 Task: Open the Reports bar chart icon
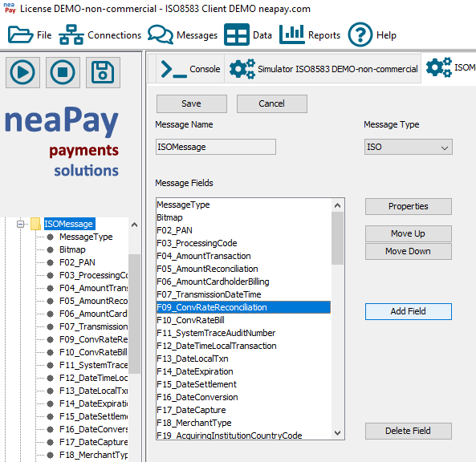click(291, 34)
